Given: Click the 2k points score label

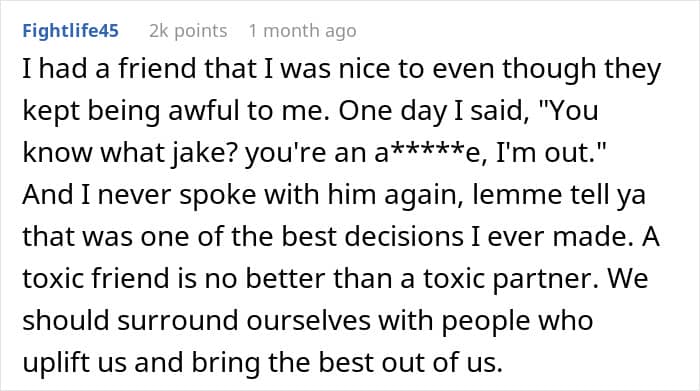Looking at the screenshot, I should point(188,31).
